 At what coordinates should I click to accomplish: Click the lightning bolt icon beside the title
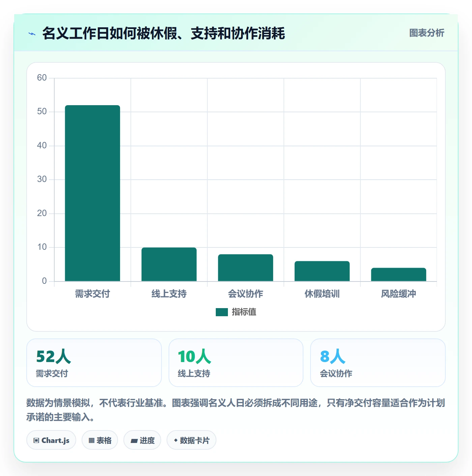32,34
